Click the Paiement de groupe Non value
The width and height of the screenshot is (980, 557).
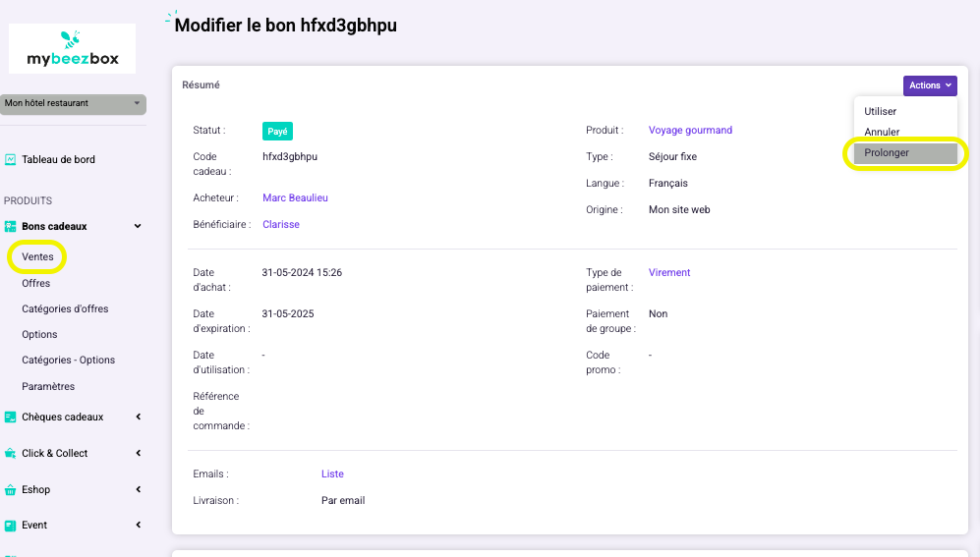(659, 313)
